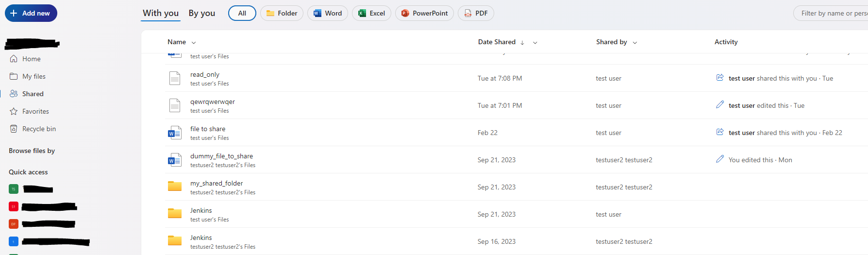Open the file to share document
Viewport: 868px width, 255px height.
tap(208, 129)
